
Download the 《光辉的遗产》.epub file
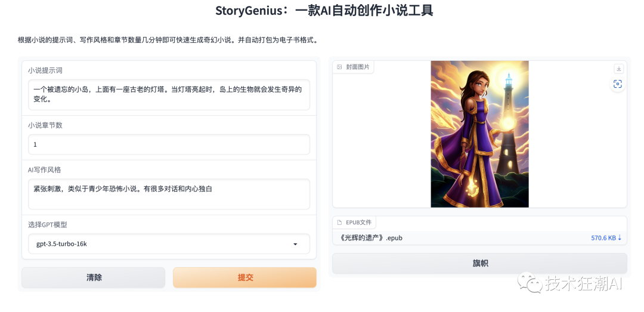[370, 238]
